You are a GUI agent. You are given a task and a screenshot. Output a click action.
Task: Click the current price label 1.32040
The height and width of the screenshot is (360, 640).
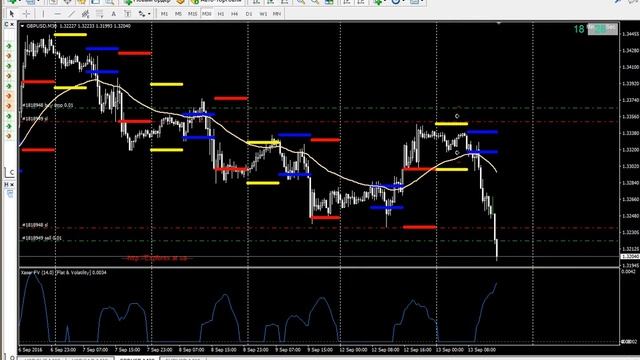[x=630, y=256]
